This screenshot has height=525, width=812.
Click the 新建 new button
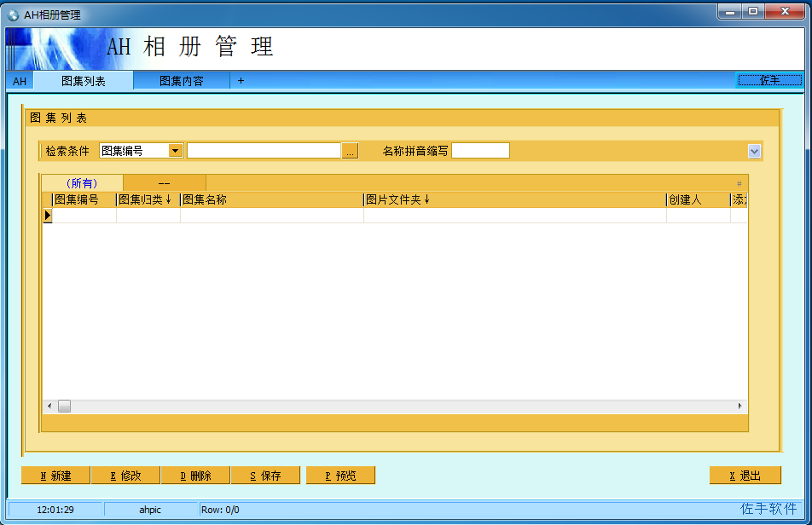55,476
